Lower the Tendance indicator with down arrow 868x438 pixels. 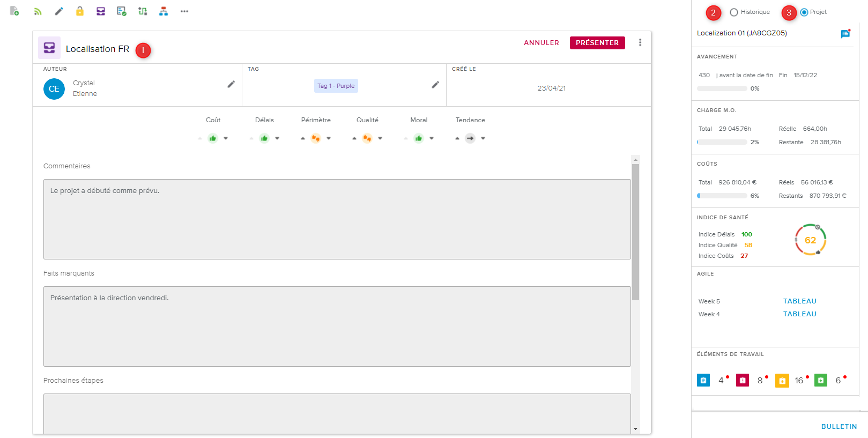click(x=483, y=138)
